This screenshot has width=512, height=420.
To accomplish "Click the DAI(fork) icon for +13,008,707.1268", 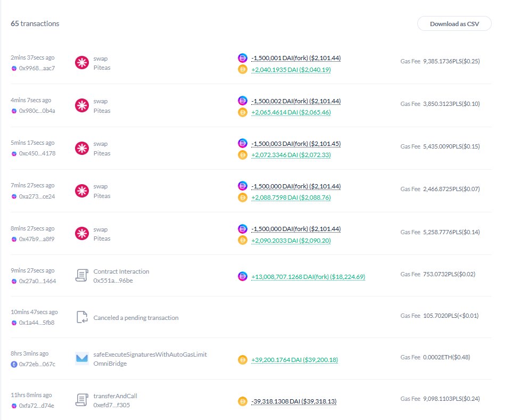I will pyautogui.click(x=242, y=276).
